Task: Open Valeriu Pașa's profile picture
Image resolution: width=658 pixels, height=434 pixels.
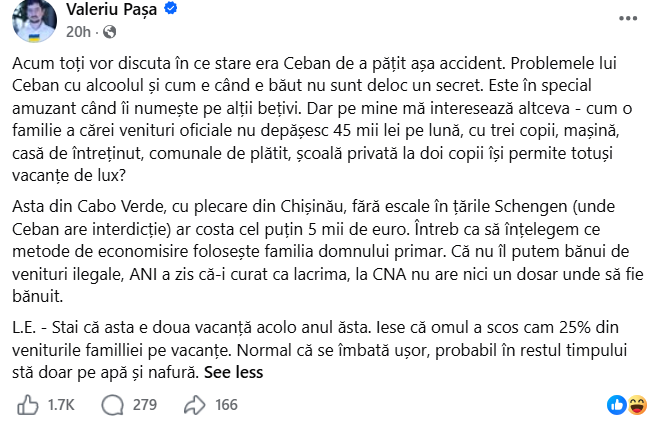Action: pos(34,20)
